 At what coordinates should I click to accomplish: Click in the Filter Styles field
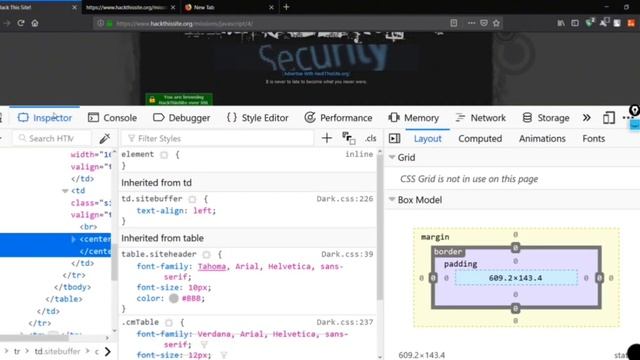217,138
